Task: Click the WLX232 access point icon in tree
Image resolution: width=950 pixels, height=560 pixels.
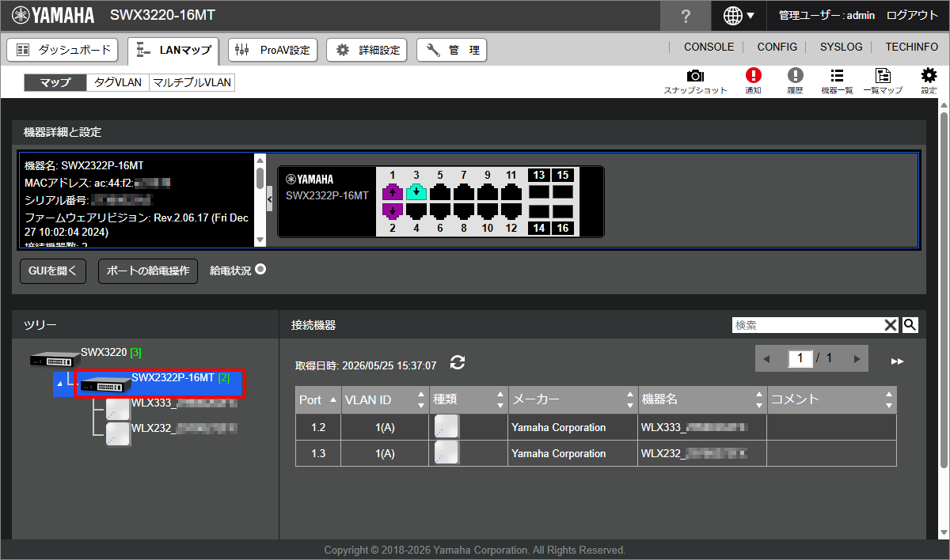Action: (118, 434)
